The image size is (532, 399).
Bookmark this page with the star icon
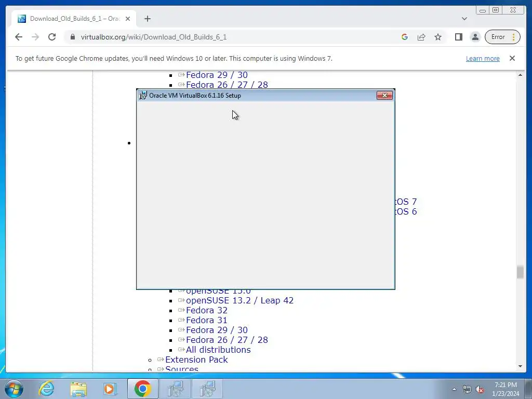[438, 37]
